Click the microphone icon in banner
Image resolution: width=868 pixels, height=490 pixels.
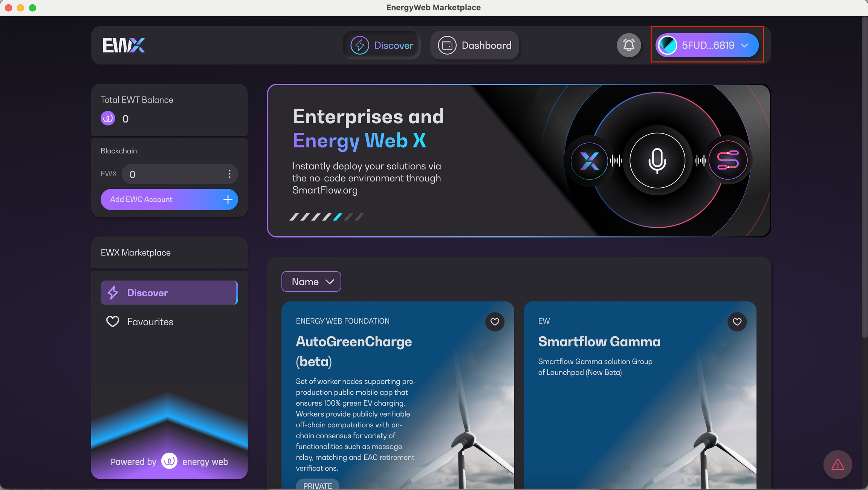coord(657,161)
